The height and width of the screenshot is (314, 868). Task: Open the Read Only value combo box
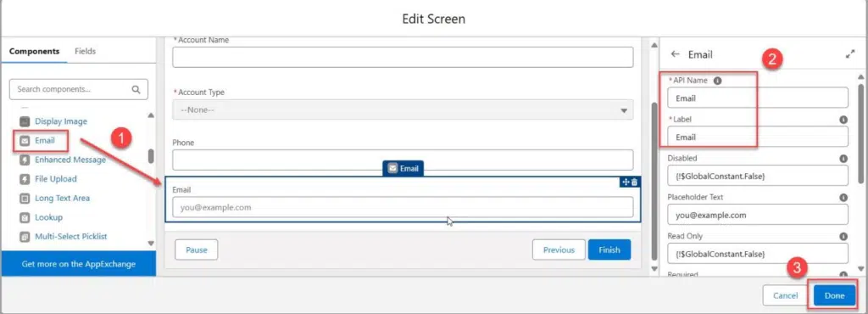(x=757, y=254)
